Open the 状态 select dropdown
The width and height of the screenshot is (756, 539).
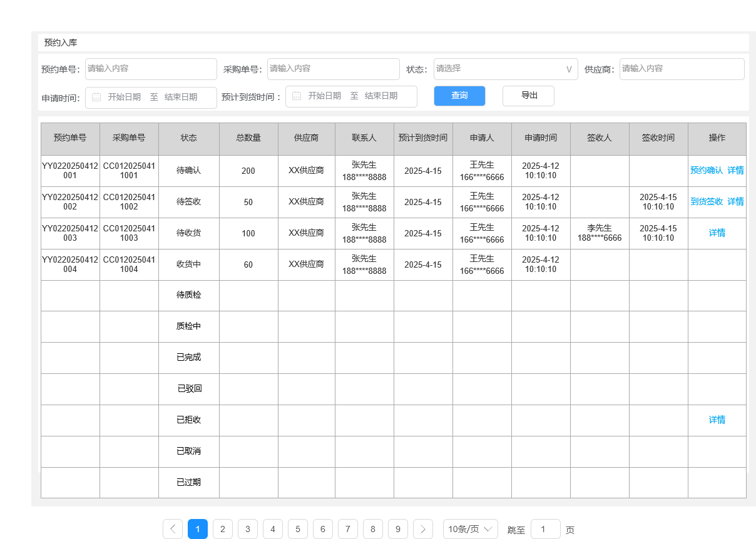point(506,69)
